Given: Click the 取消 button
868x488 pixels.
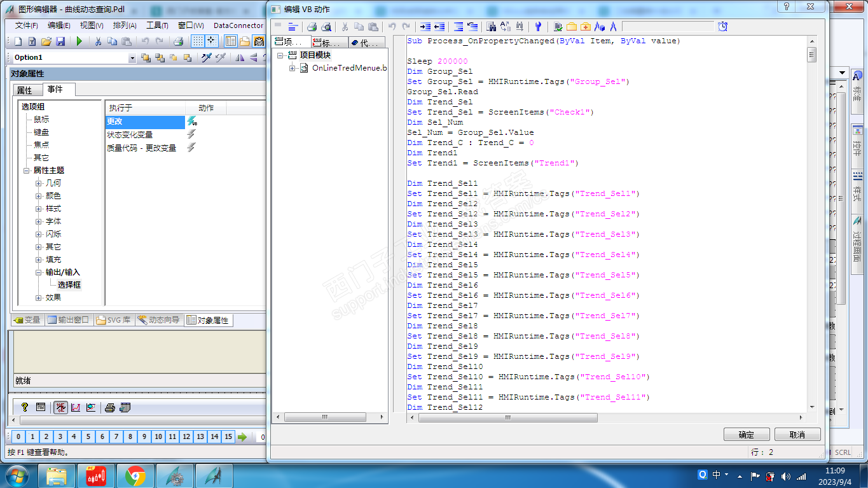Looking at the screenshot, I should [x=797, y=435].
